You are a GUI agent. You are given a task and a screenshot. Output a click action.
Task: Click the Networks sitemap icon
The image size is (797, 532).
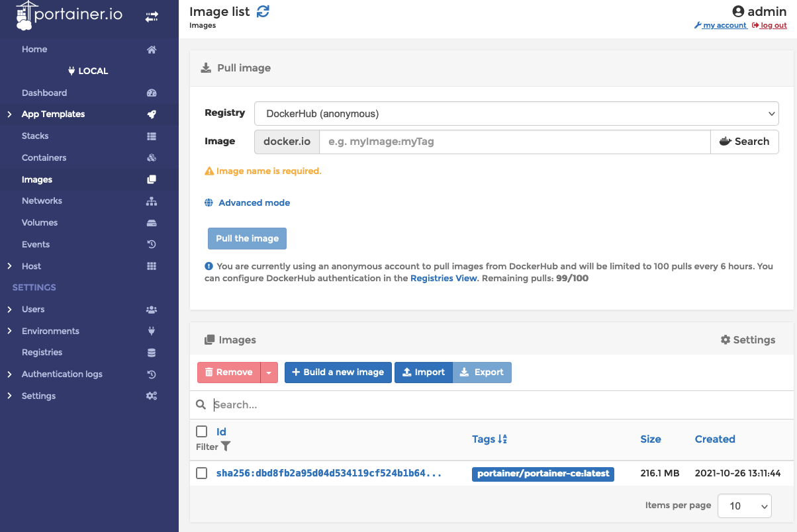pos(152,201)
